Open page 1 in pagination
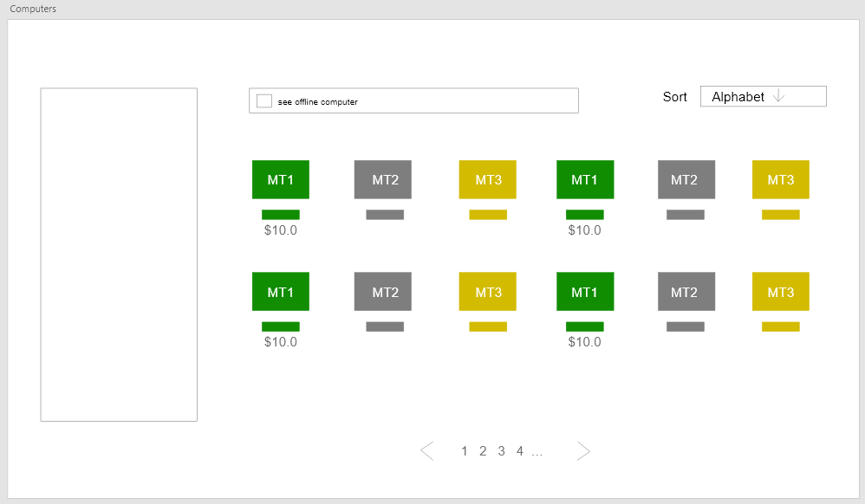Image resolution: width=865 pixels, height=504 pixels. point(465,451)
